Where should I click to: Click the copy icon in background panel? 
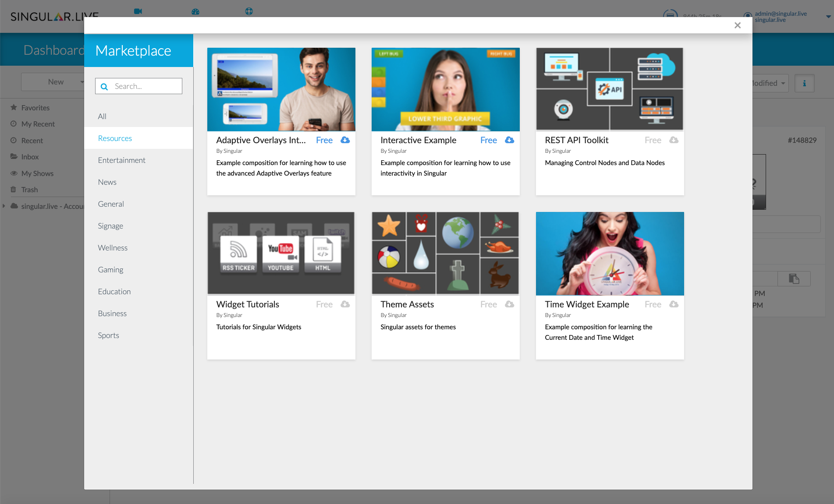[794, 278]
